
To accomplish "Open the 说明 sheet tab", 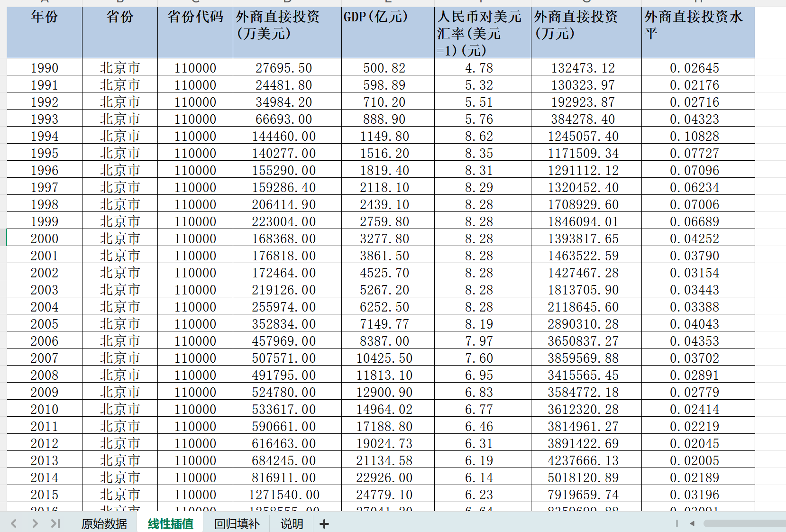I will (x=292, y=523).
